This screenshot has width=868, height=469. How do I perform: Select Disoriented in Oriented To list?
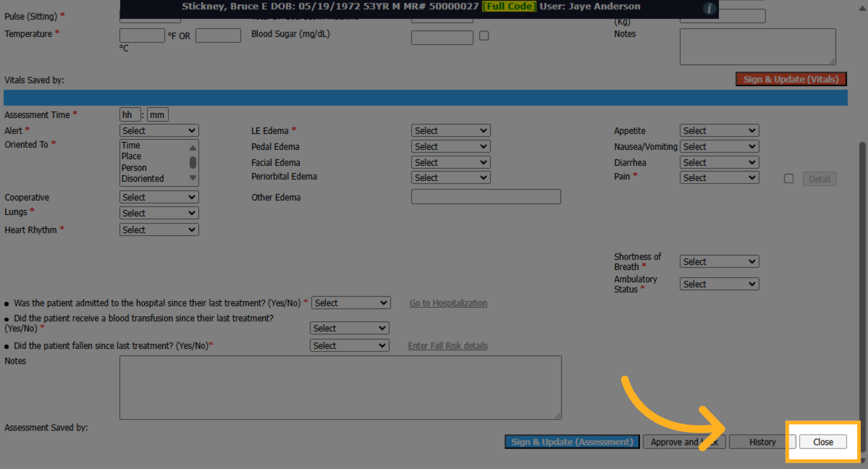[143, 179]
